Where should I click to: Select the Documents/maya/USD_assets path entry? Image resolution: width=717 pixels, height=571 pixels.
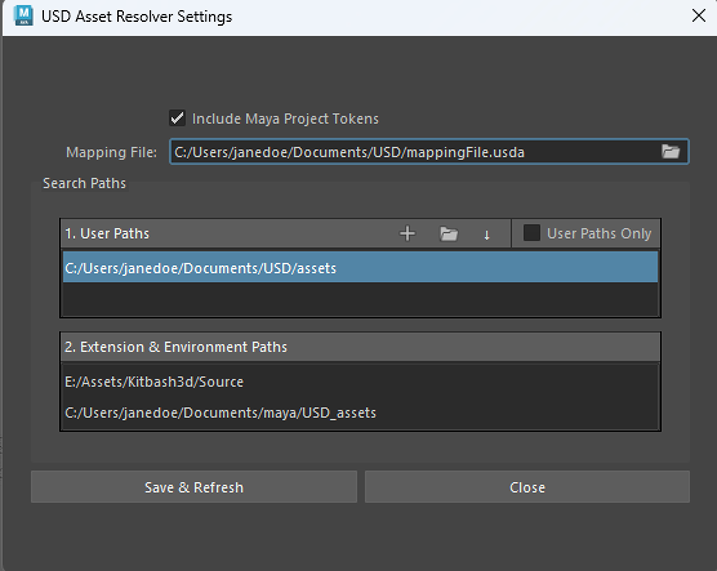pyautogui.click(x=220, y=412)
